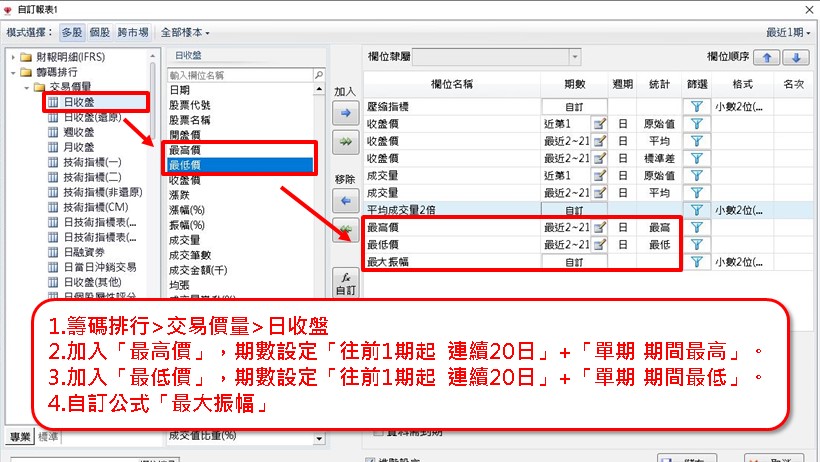The height and width of the screenshot is (462, 820).
Task: Open the fx 自訂 custom formula button
Action: click(346, 283)
